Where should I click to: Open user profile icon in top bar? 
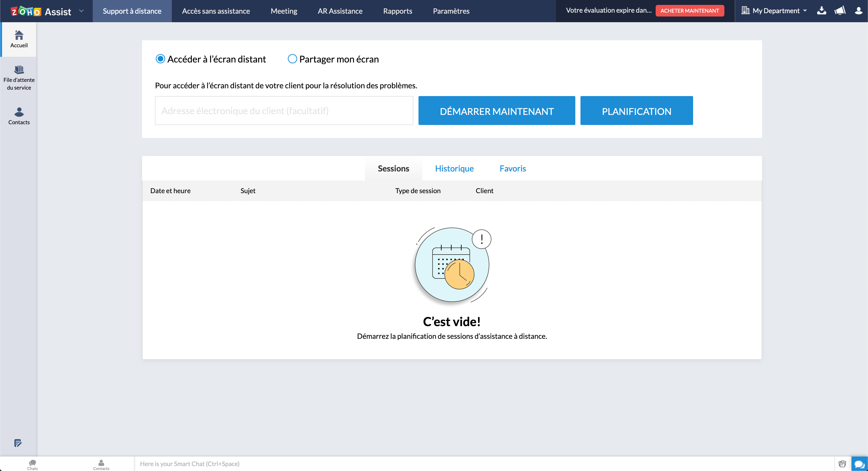pyautogui.click(x=858, y=11)
